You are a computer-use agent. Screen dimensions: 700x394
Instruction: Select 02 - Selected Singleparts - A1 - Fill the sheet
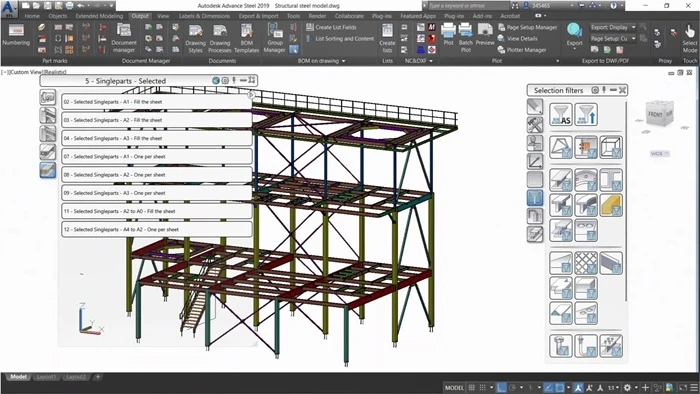157,102
